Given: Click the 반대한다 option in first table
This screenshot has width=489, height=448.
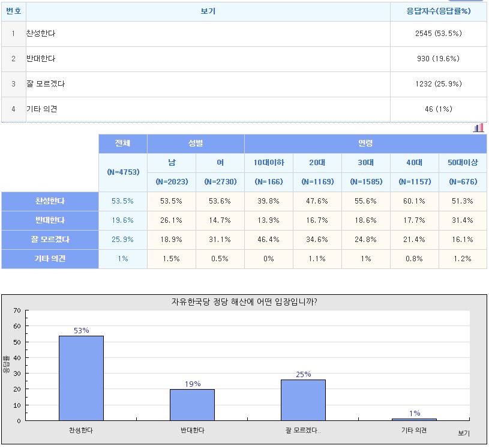Looking at the screenshot, I should [41, 59].
